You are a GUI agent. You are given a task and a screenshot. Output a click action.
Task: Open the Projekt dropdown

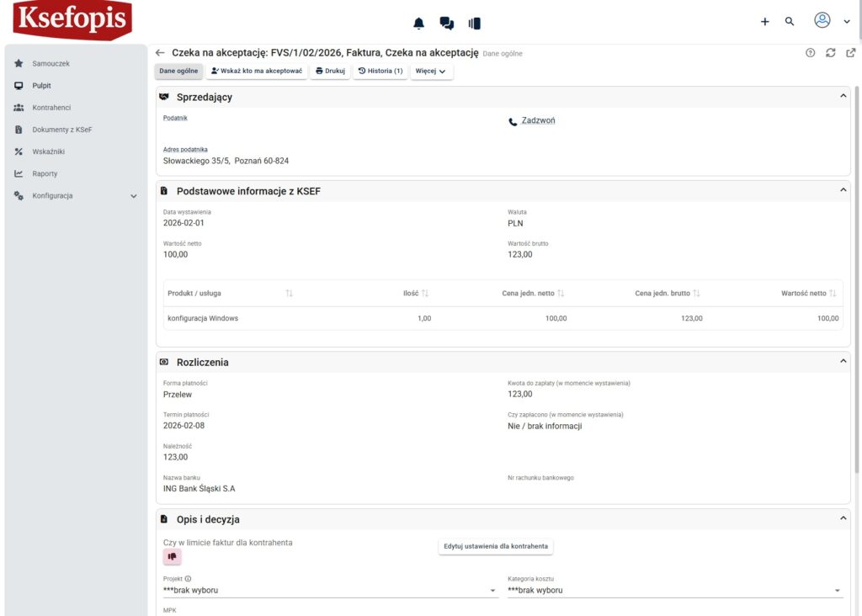point(328,590)
